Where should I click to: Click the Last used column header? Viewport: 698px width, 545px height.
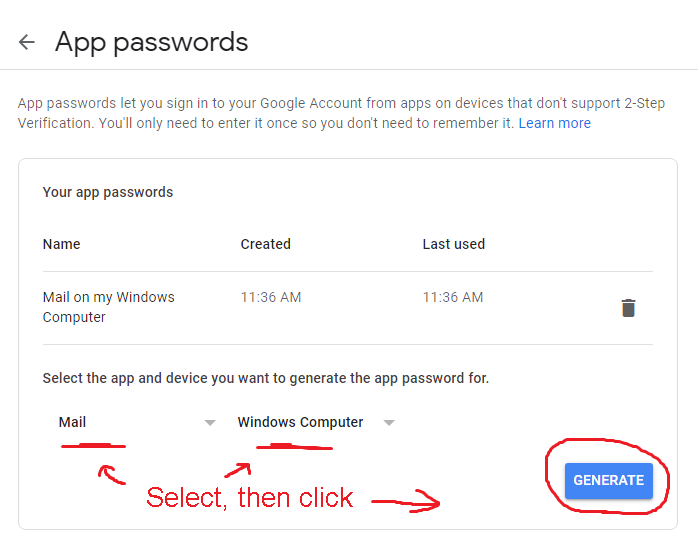[454, 244]
